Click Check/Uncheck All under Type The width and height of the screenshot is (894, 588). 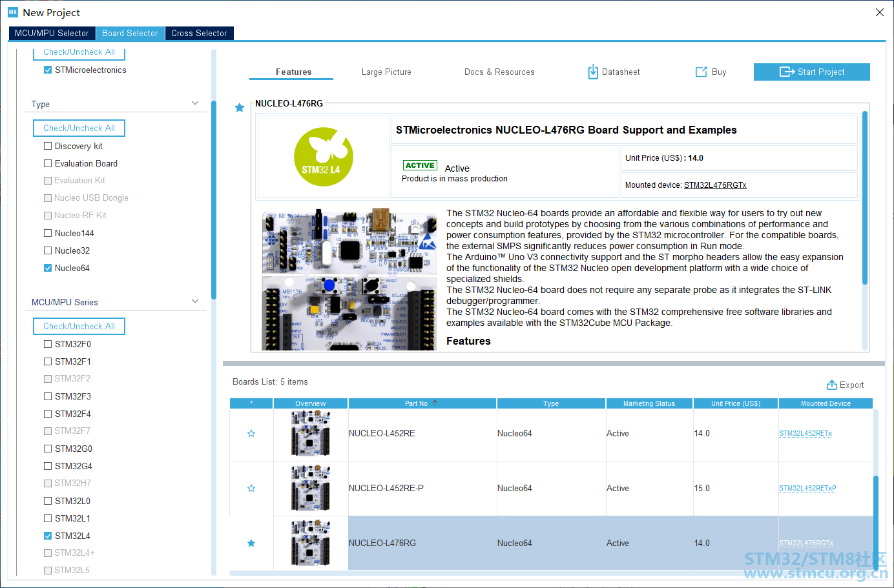coord(79,128)
